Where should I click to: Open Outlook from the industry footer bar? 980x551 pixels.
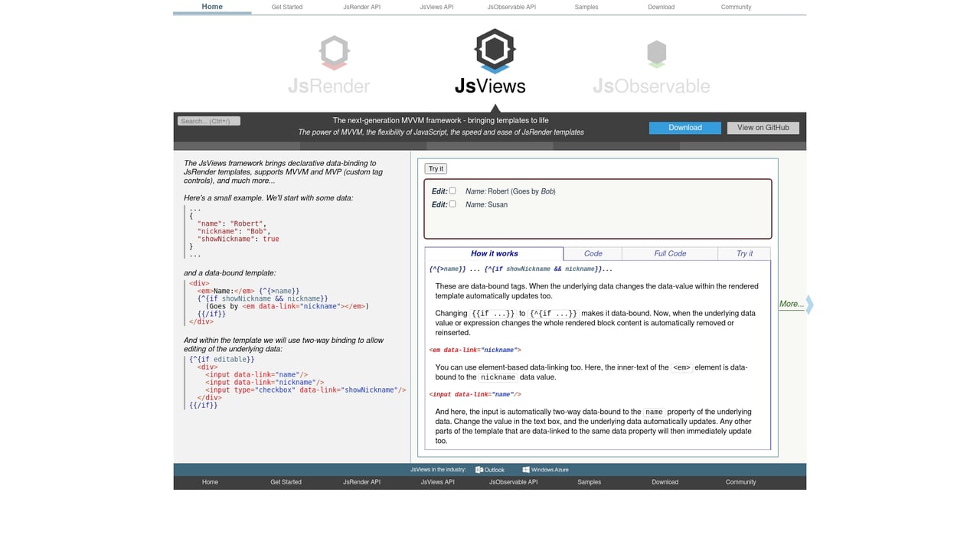point(490,469)
